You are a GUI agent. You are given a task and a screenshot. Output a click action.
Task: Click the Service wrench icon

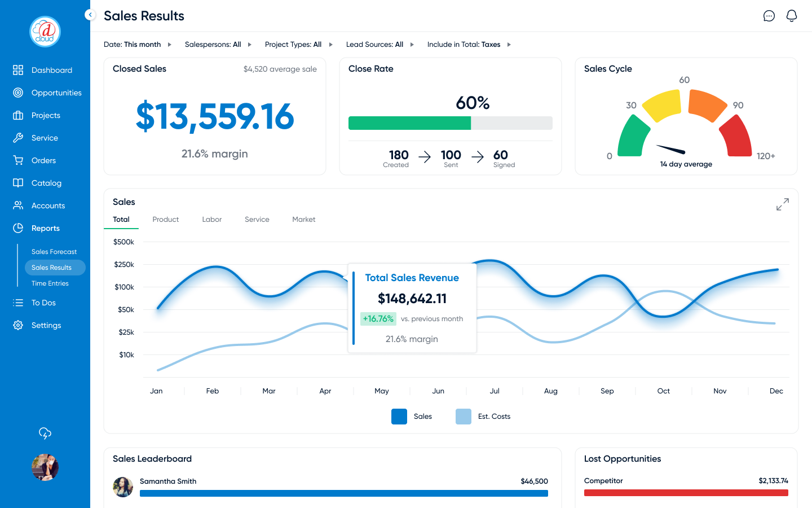18,138
